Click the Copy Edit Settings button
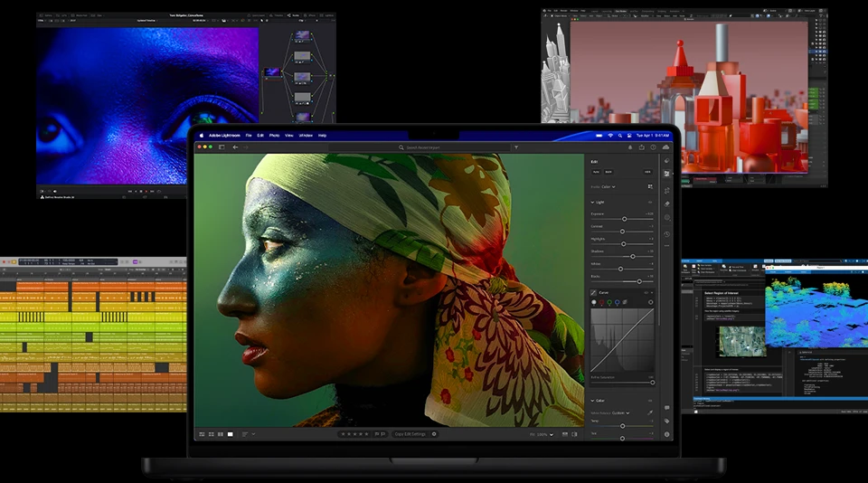 [x=410, y=434]
